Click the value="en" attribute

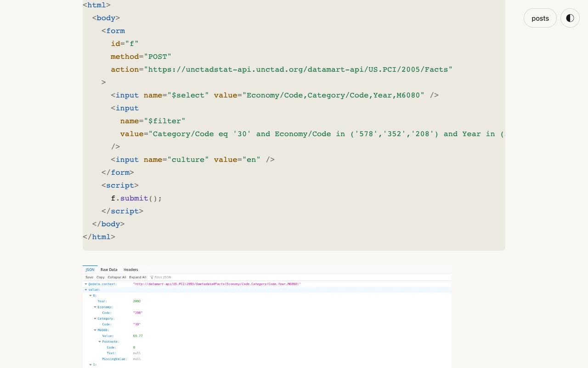237,160
